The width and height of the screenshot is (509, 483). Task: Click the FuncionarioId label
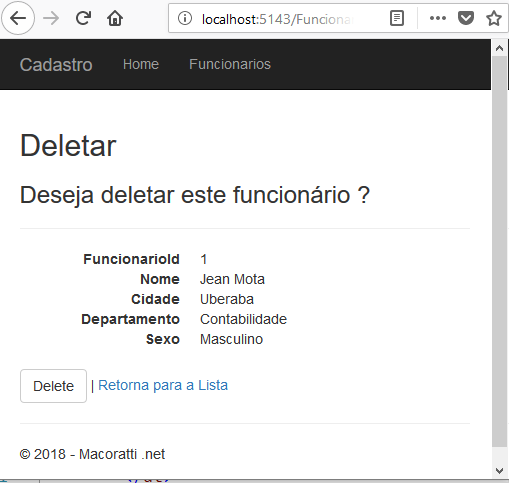[131, 259]
